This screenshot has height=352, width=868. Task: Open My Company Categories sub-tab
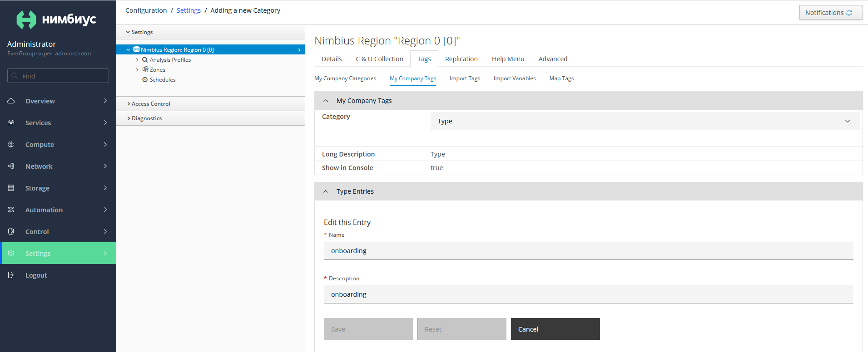[x=345, y=78]
